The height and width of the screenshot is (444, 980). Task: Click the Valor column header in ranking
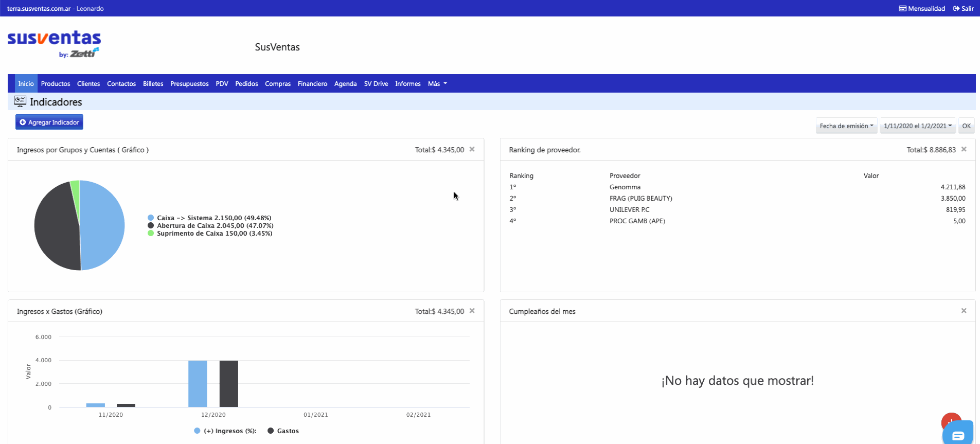click(x=871, y=175)
